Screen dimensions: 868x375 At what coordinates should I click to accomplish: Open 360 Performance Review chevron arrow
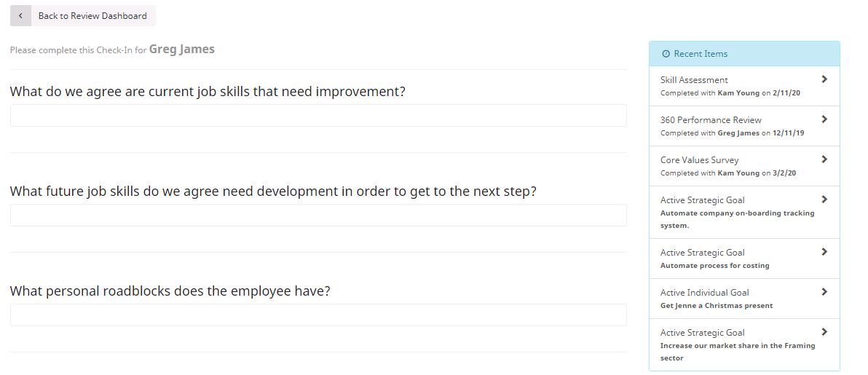[x=824, y=119]
